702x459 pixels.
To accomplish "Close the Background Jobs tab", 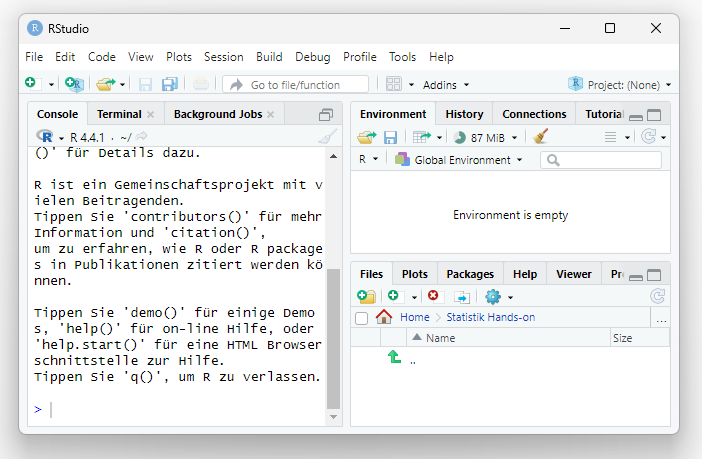I will (270, 115).
